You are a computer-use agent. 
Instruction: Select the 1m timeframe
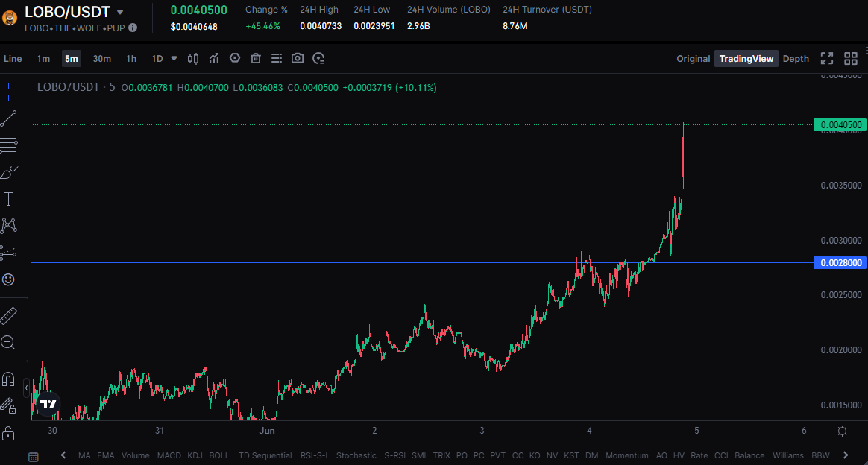coord(43,59)
